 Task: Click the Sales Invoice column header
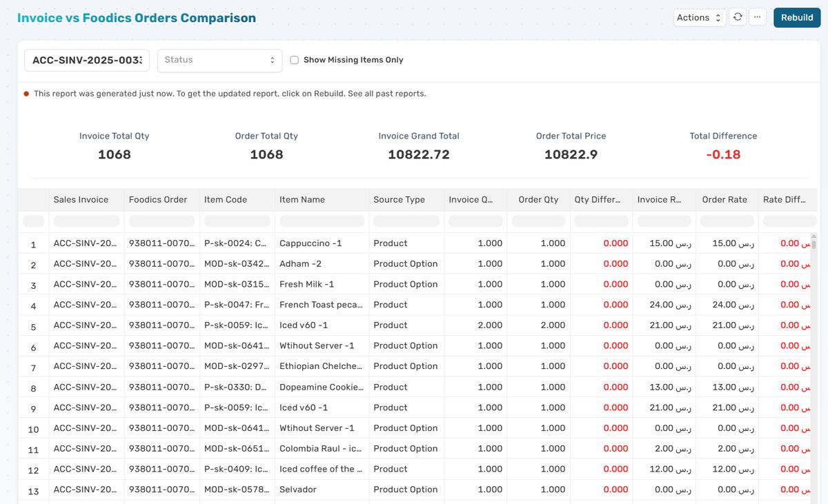[81, 200]
